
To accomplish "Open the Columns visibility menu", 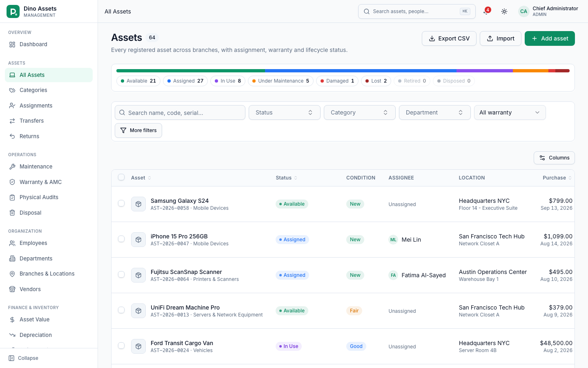I will pos(554,158).
